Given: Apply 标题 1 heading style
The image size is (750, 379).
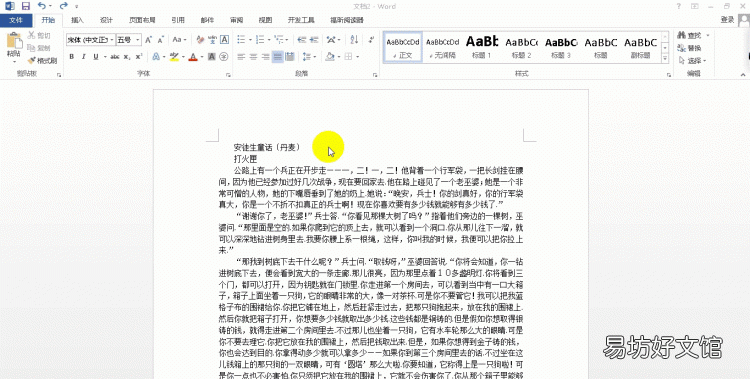Looking at the screenshot, I should click(482, 47).
